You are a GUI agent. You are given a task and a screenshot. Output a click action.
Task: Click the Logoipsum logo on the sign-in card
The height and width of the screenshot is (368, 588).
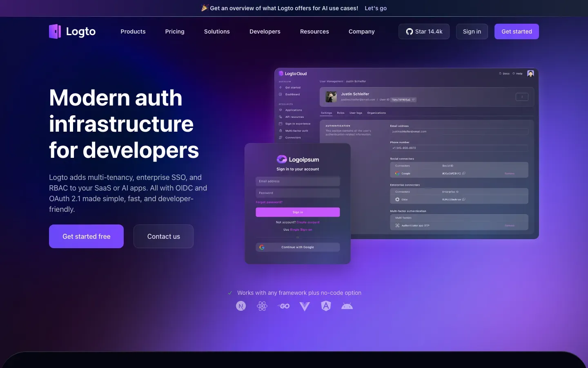[x=298, y=159]
